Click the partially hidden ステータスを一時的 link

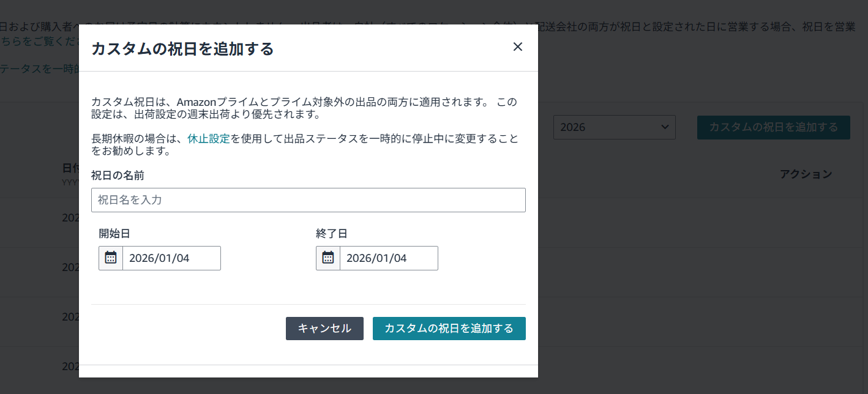point(39,69)
